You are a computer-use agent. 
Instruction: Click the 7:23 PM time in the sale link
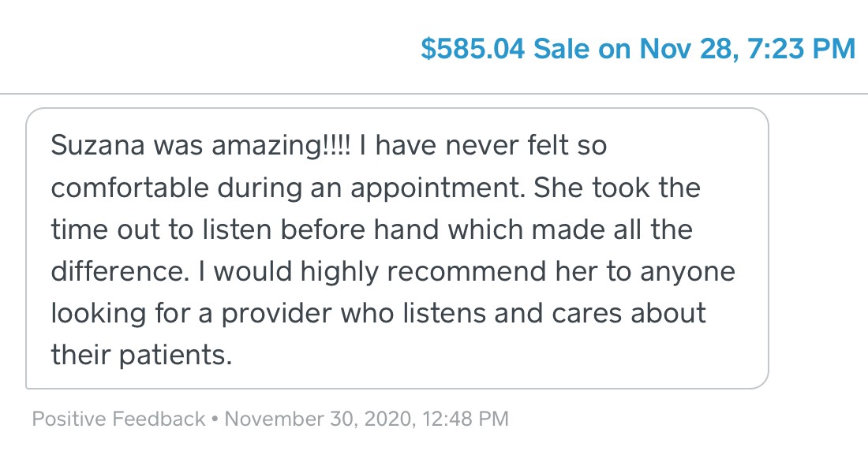point(801,48)
